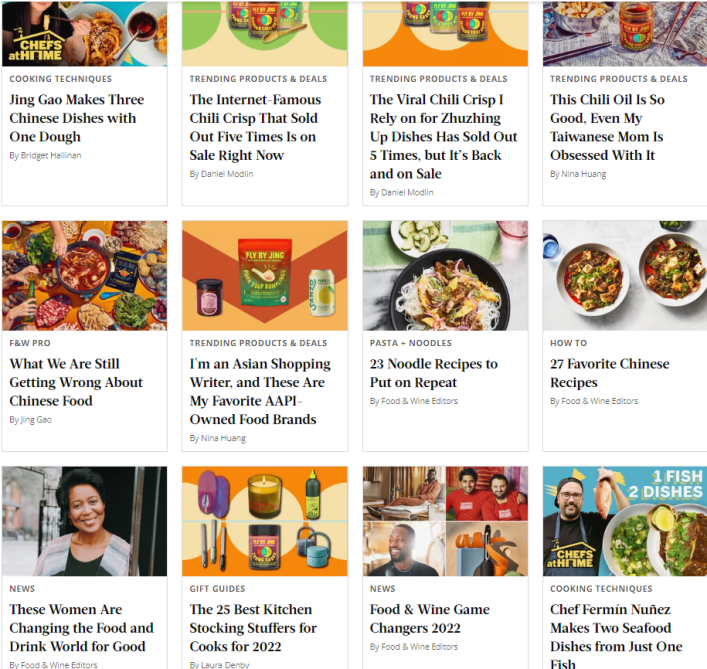Image resolution: width=707 pixels, height=669 pixels.
Task: Open 'Food & Wine Game Changers 2022' headline
Action: pos(429,619)
